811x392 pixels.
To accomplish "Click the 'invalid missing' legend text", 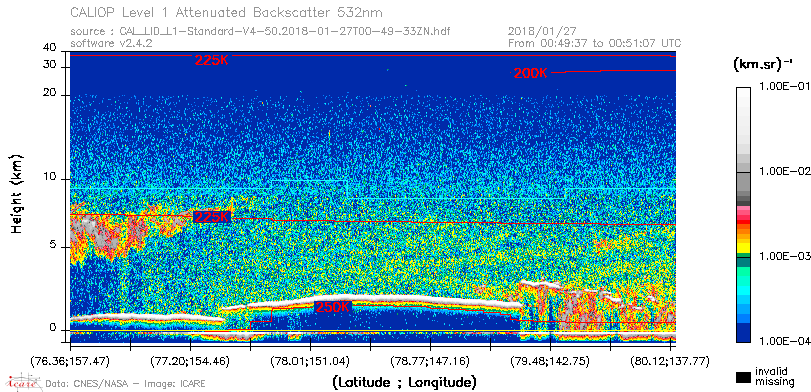I will (774, 376).
